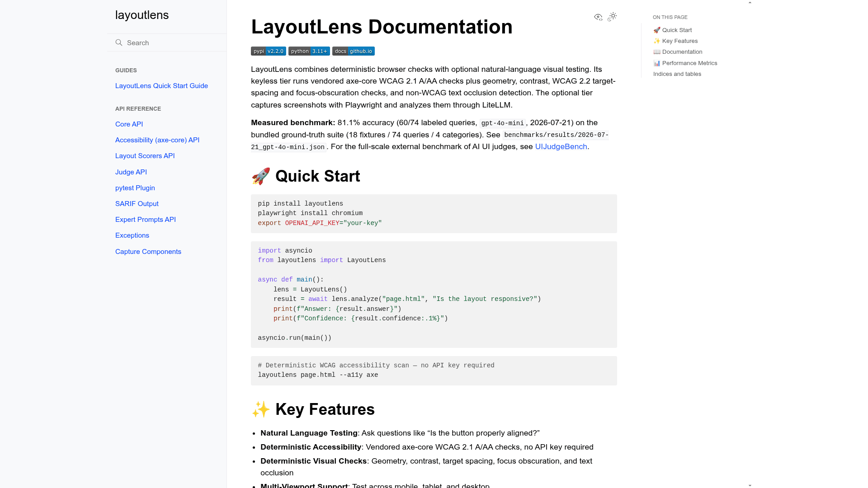The image size is (868, 488).
Task: Open the Judge API page
Action: tap(131, 172)
